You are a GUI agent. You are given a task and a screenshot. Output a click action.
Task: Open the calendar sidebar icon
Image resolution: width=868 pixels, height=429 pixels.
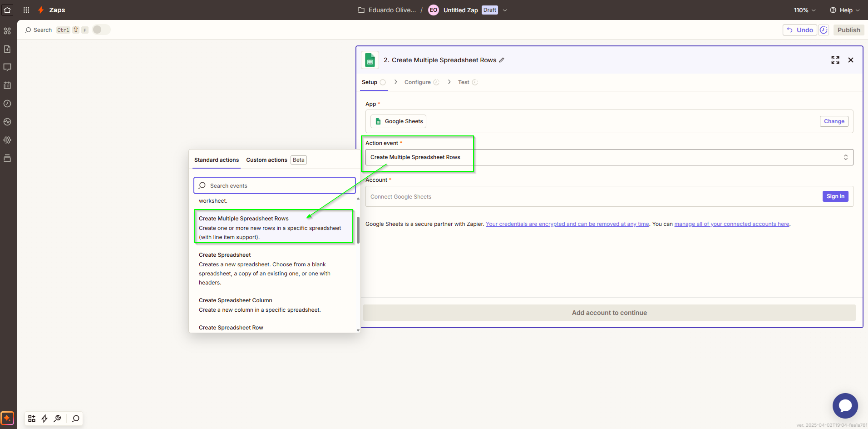7,85
